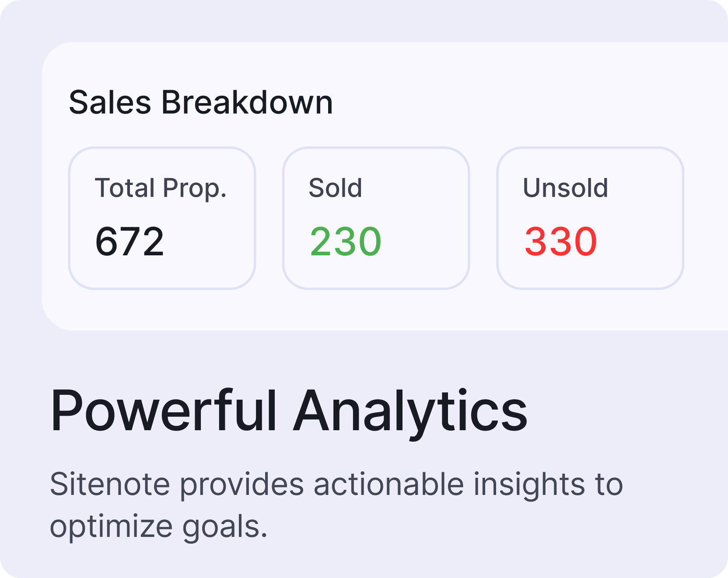Click the Sales Breakdown heading
Viewport: 728px width, 578px height.
click(x=201, y=103)
